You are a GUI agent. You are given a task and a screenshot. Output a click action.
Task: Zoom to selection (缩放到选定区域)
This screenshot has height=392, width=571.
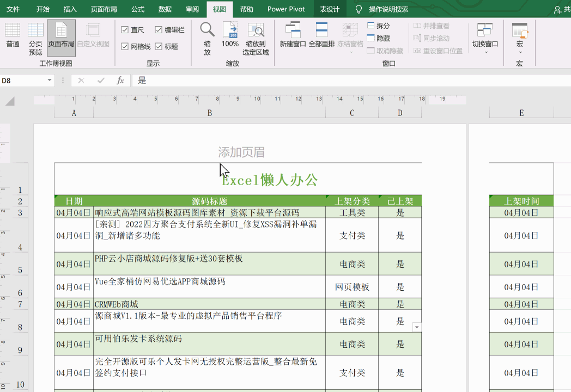256,39
